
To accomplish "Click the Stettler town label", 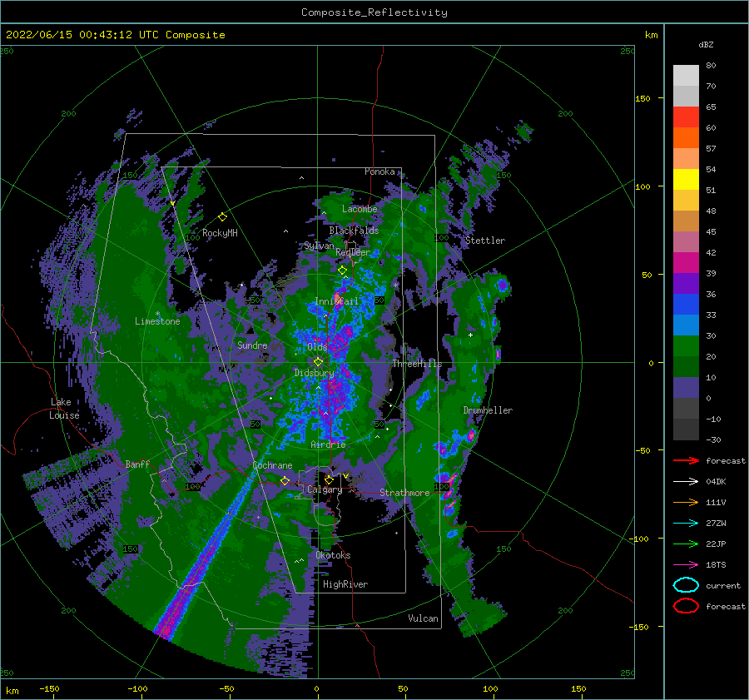I will (485, 241).
